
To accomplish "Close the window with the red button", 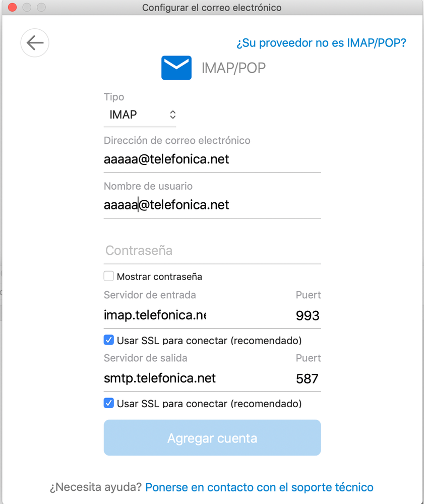I will (x=13, y=8).
